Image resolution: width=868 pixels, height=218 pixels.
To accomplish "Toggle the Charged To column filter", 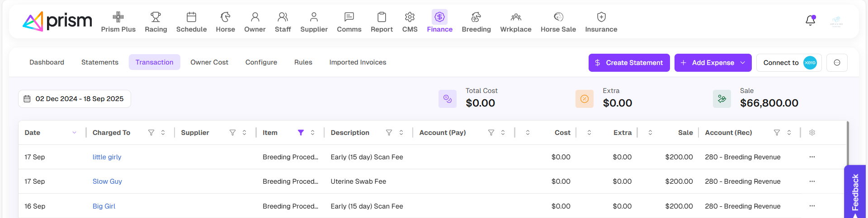I will click(x=151, y=133).
